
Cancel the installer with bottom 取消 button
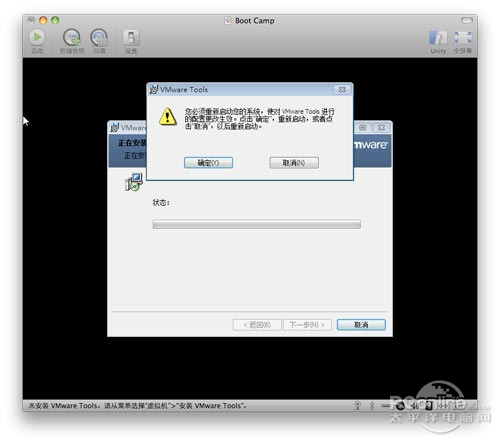[x=361, y=325]
